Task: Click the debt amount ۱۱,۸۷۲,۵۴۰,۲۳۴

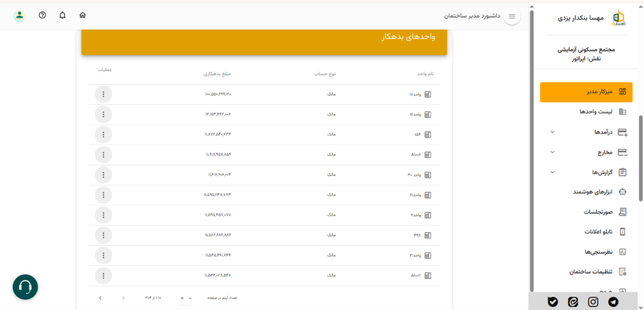Action: 219,135
